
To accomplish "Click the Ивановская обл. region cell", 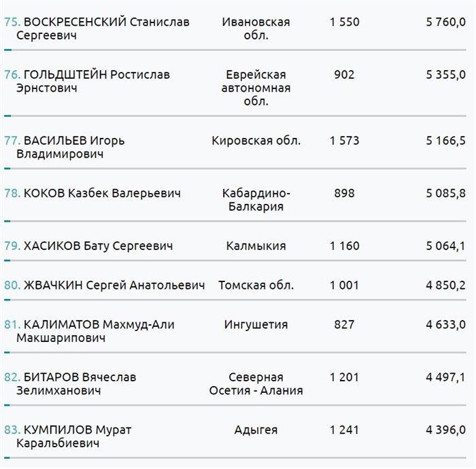I will (x=256, y=29).
